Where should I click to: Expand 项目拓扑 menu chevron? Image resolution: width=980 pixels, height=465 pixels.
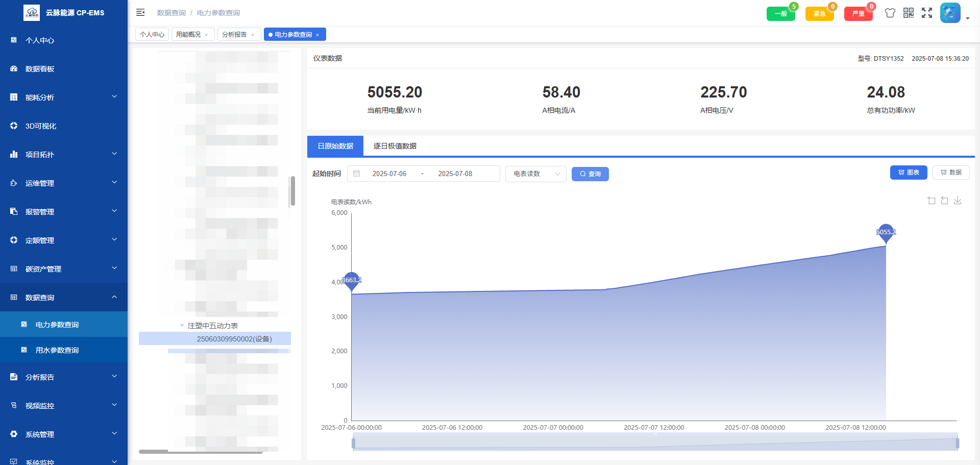tap(114, 154)
